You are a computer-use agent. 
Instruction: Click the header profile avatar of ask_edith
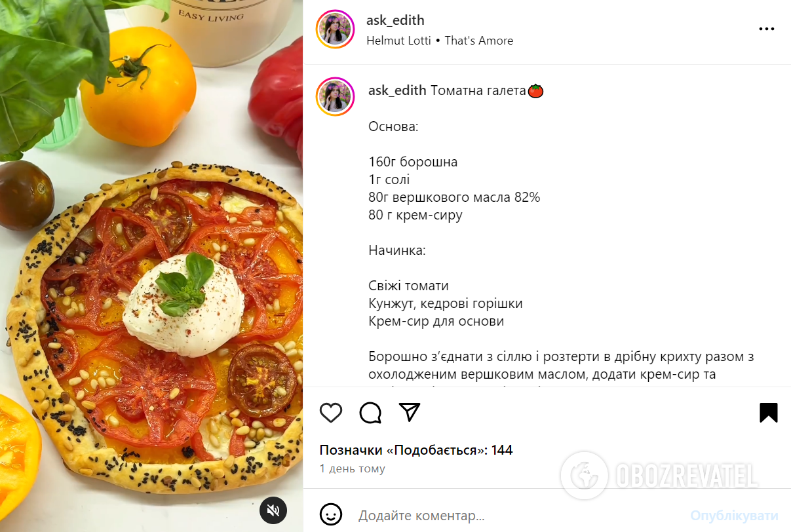335,29
